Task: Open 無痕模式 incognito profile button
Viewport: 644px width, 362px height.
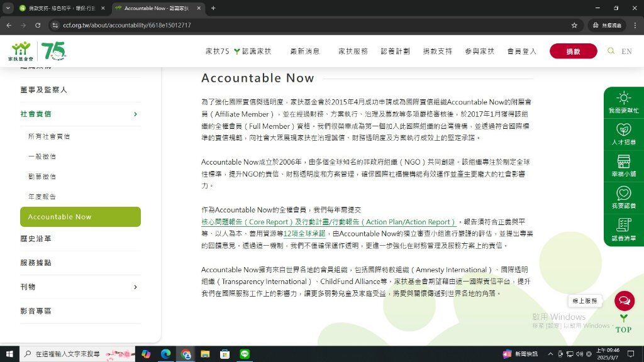Action: coord(607,25)
